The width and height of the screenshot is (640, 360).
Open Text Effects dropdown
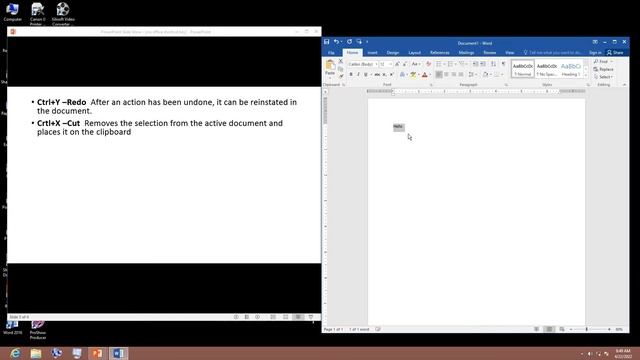point(403,75)
